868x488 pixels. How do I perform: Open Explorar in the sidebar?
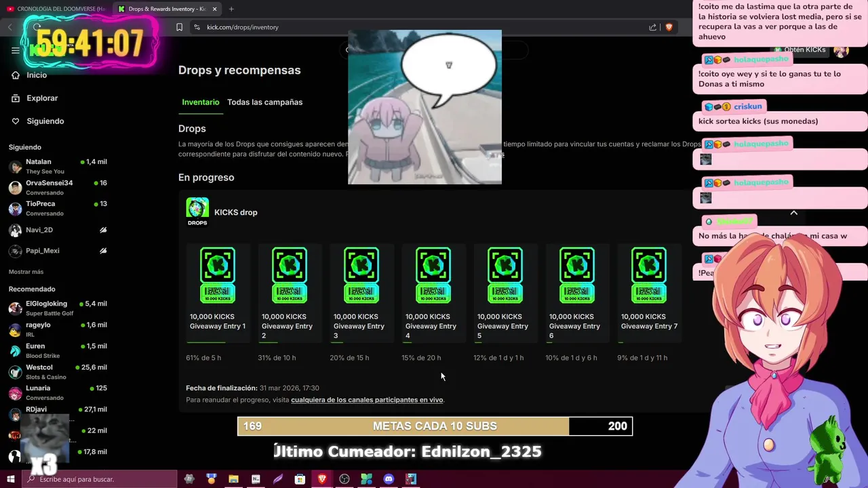tap(35, 98)
